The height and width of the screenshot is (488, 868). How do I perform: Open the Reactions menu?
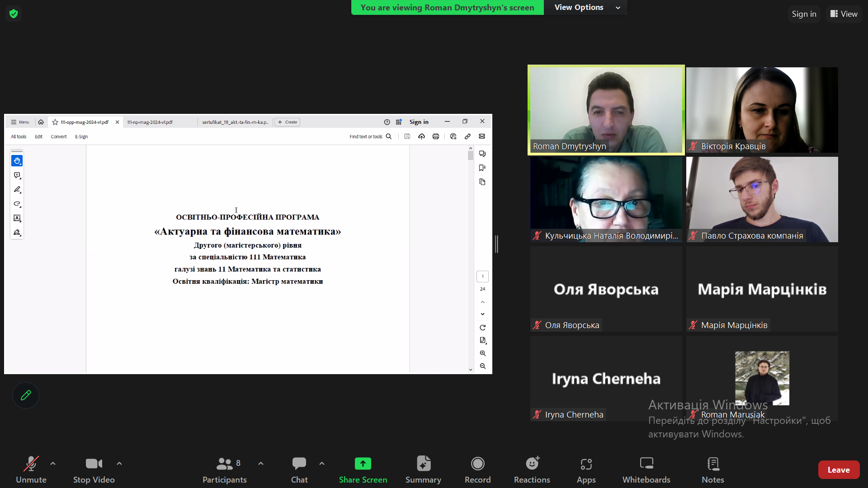pos(532,469)
